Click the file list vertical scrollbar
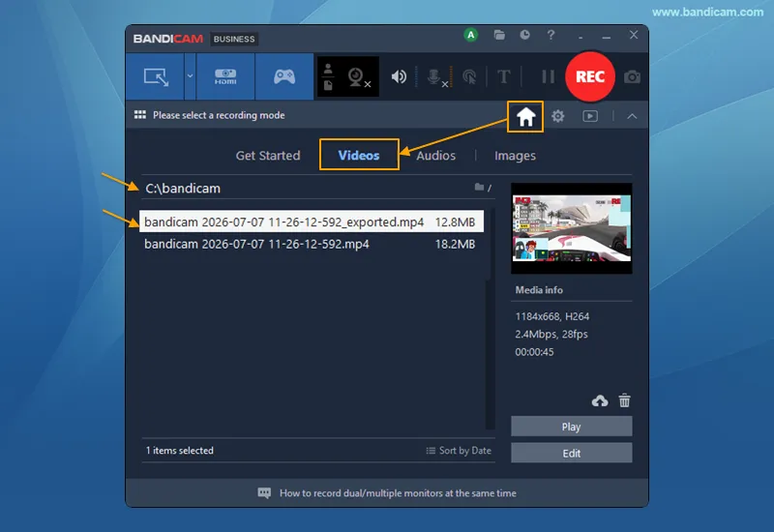This screenshot has width=774, height=532. 490,320
